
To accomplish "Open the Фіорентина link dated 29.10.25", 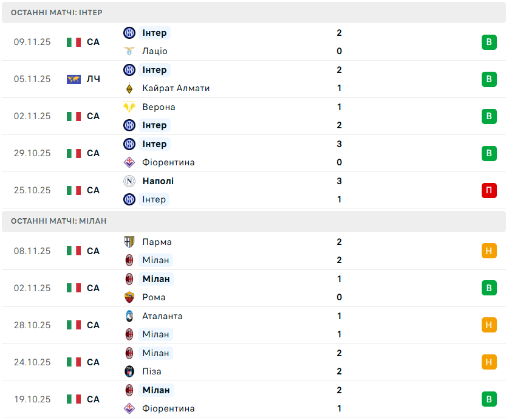I will click(x=168, y=162).
